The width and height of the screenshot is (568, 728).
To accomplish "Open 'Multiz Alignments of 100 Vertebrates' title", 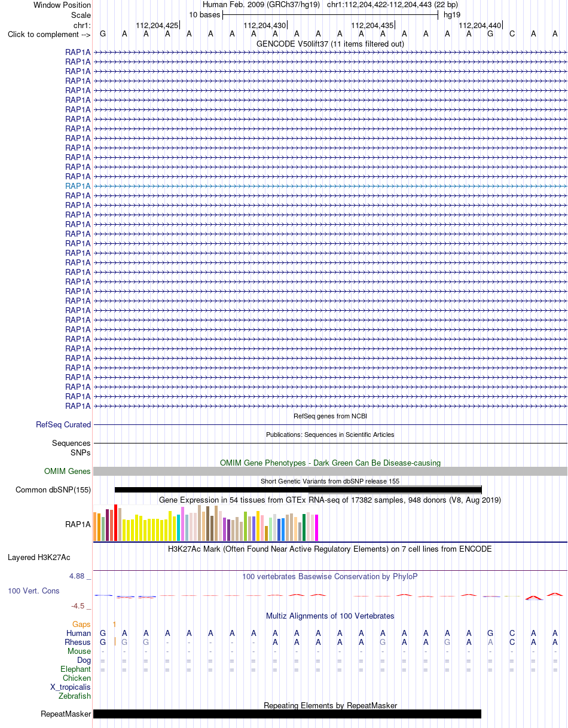I will tap(330, 616).
